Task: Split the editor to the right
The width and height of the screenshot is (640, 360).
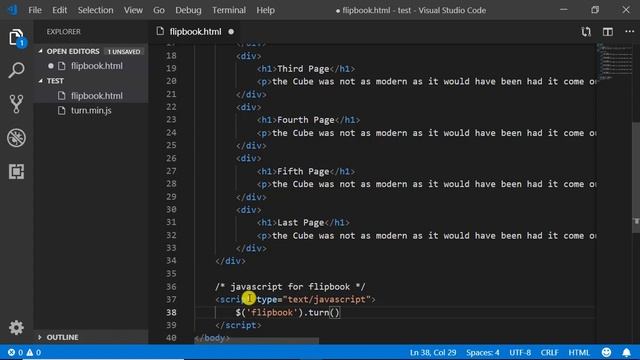Action: click(x=608, y=32)
